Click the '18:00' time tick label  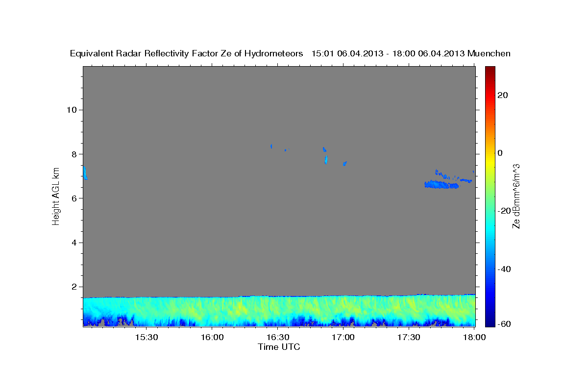[x=475, y=337]
